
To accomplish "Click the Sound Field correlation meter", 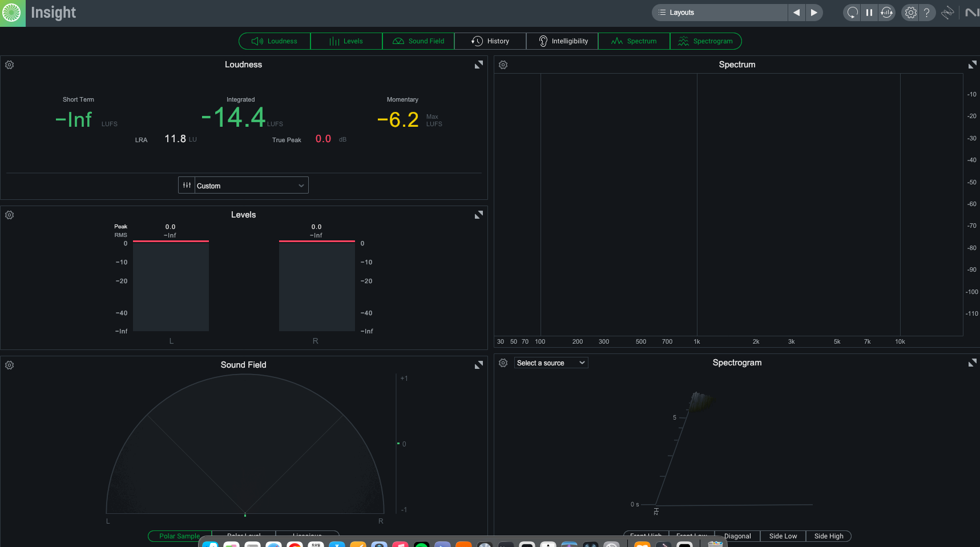I will 397,444.
